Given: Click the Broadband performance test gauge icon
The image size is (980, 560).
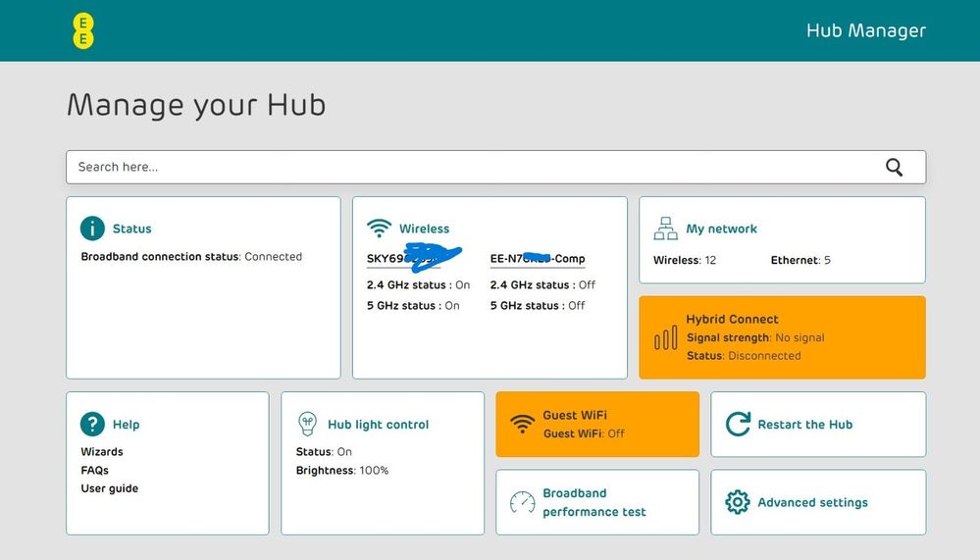Looking at the screenshot, I should [522, 502].
